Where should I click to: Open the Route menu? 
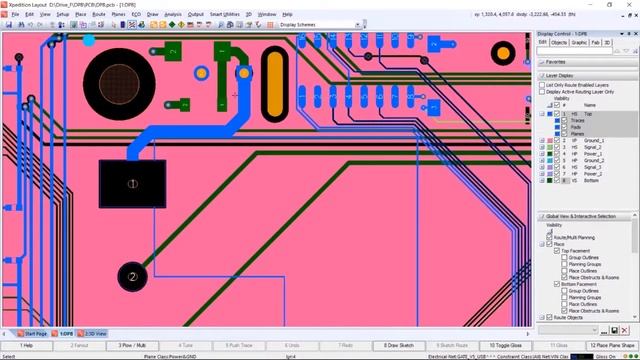pyautogui.click(x=99, y=14)
